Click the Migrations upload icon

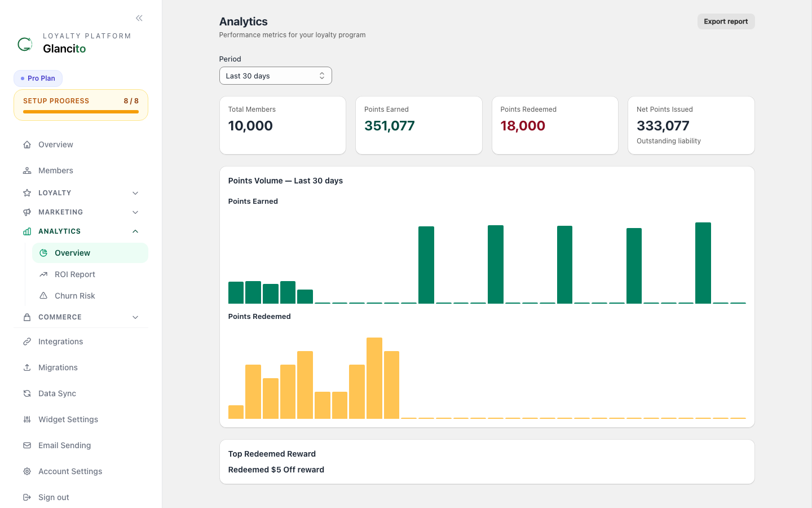[27, 367]
